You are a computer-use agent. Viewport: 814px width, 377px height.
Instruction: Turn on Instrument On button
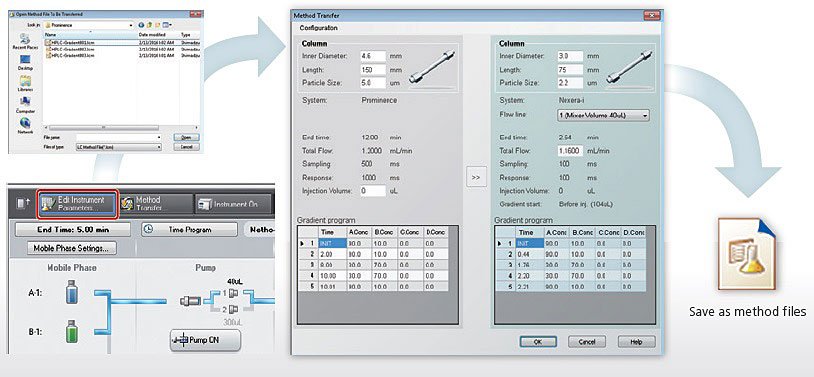[x=234, y=204]
